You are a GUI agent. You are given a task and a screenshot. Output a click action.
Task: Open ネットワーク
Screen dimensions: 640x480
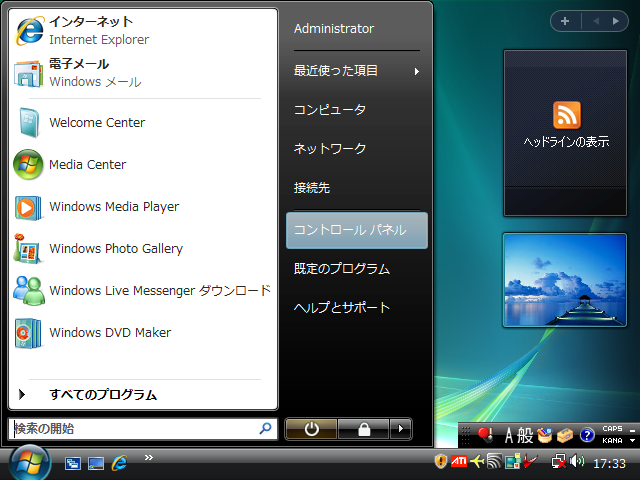(x=357, y=149)
